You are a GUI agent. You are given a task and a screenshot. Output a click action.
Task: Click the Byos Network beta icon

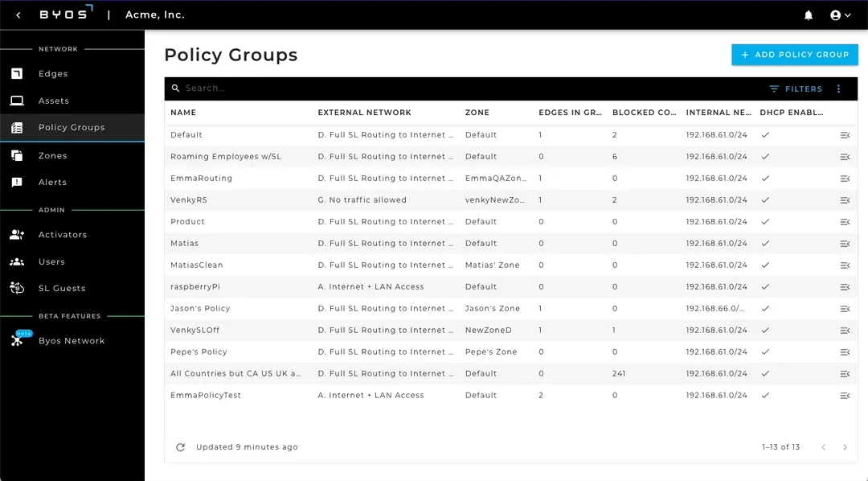point(17,340)
